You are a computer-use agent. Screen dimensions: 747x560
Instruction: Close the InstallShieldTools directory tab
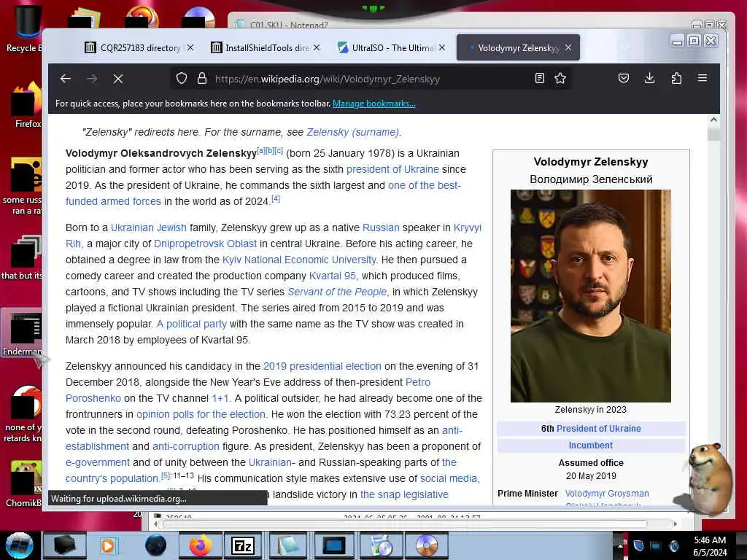[x=317, y=47]
